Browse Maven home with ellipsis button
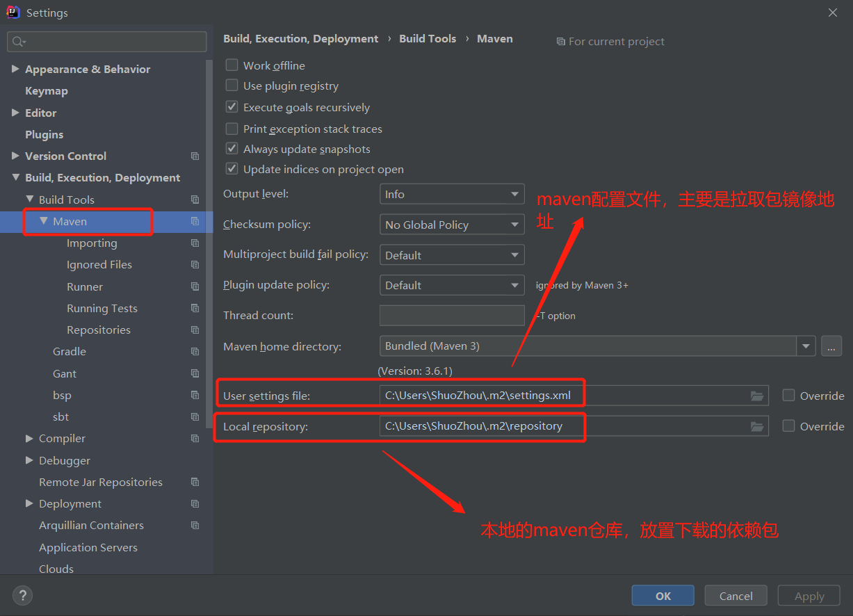This screenshot has height=616, width=853. (x=831, y=346)
